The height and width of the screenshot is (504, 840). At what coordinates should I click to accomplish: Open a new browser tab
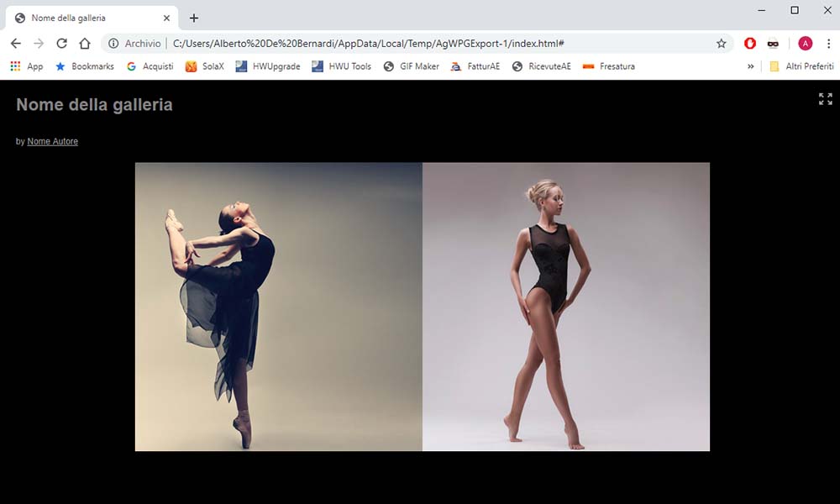(194, 18)
